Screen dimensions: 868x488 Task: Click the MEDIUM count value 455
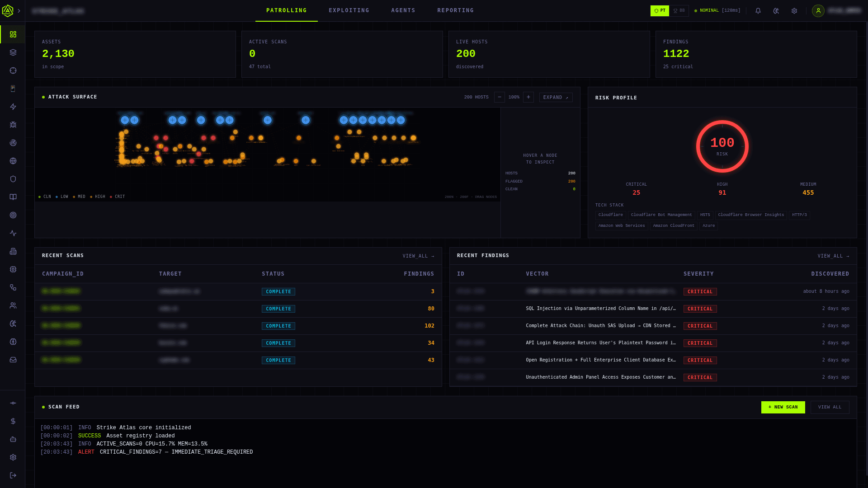point(808,193)
